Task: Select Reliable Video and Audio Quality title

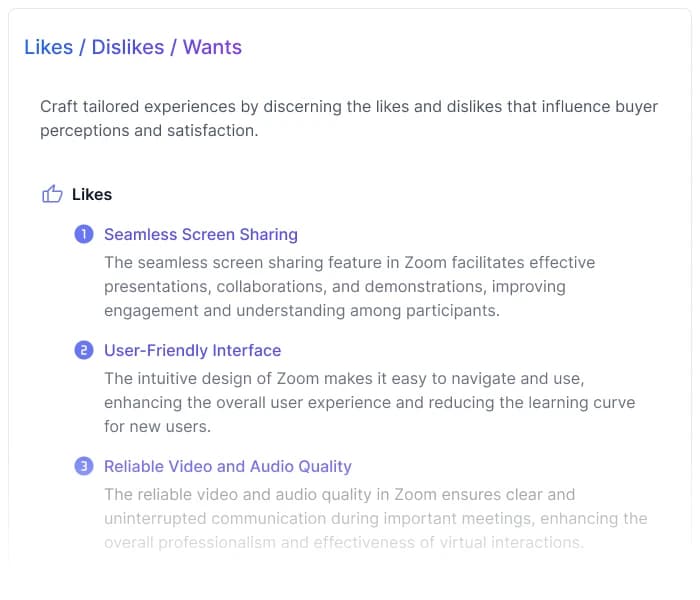Action: point(227,466)
